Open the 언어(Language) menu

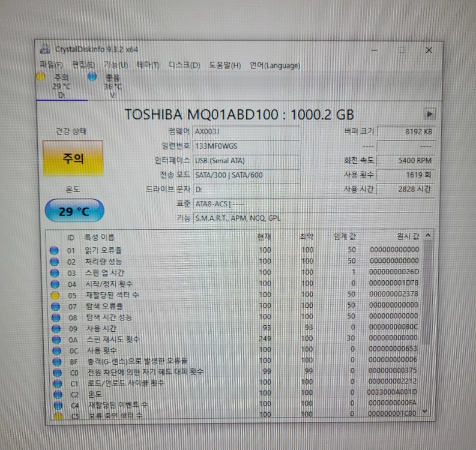pos(275,65)
